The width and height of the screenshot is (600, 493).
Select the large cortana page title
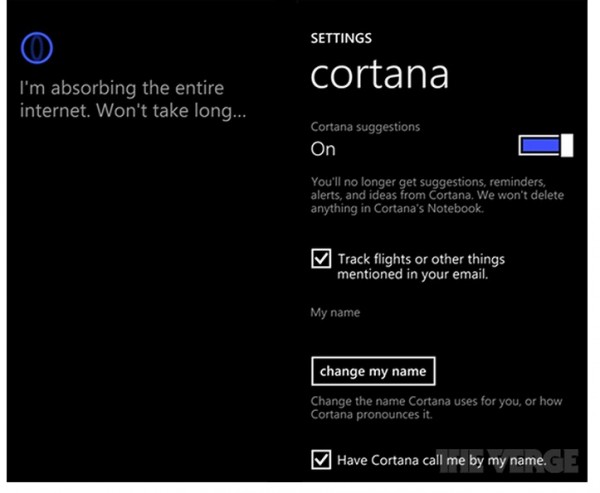tap(378, 77)
